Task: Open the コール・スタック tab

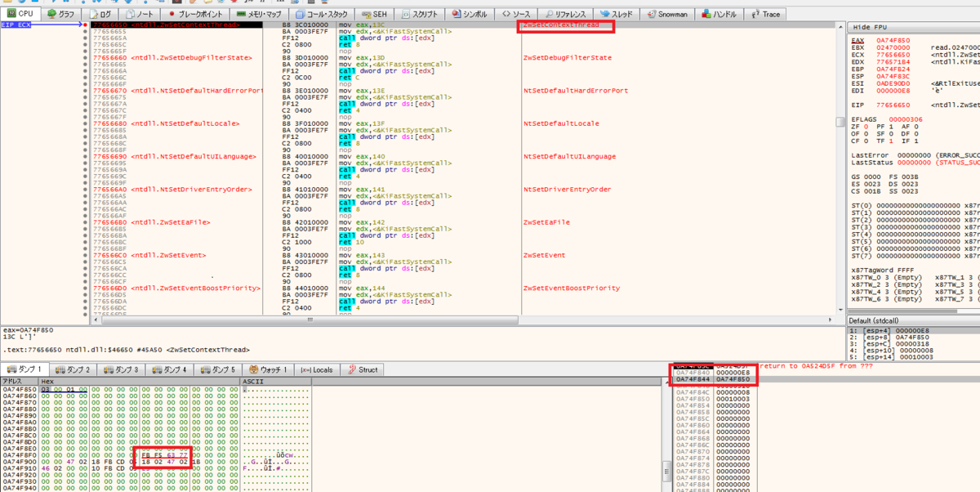Action: [x=325, y=14]
